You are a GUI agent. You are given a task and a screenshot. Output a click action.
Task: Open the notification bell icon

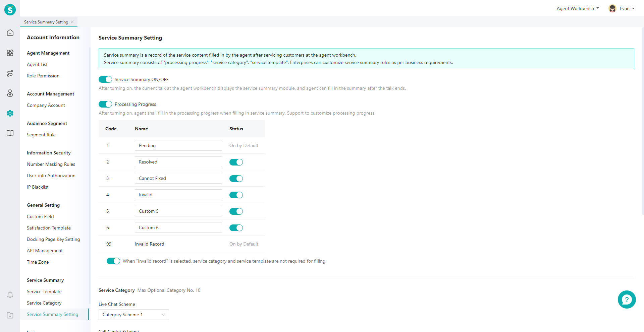point(10,295)
